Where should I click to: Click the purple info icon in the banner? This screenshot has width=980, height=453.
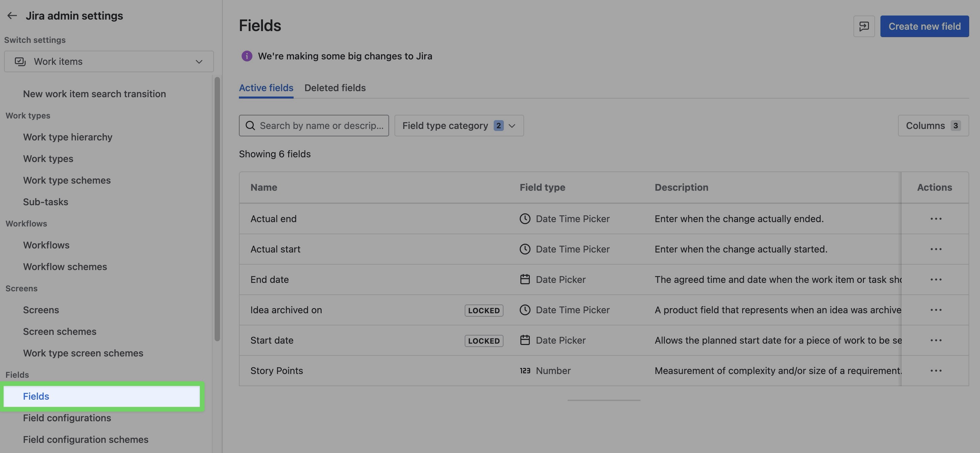[x=247, y=56]
